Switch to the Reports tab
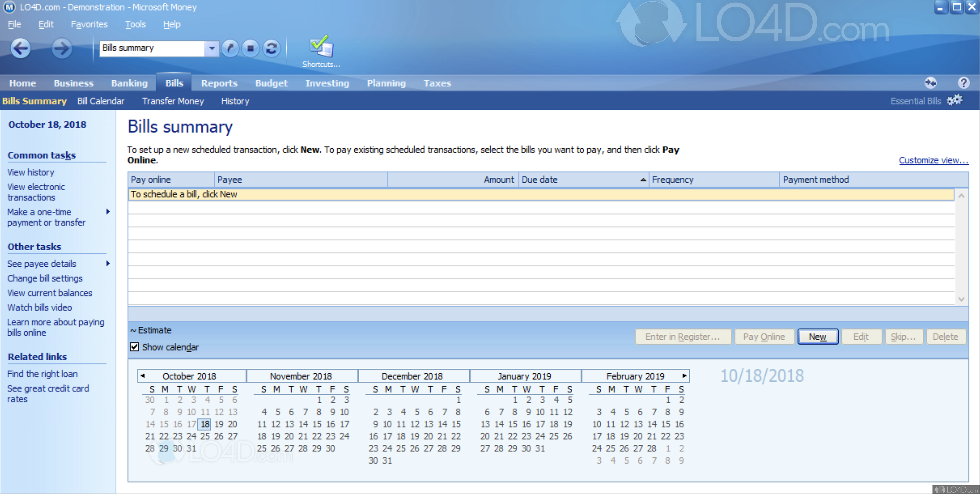980x494 pixels. (219, 83)
